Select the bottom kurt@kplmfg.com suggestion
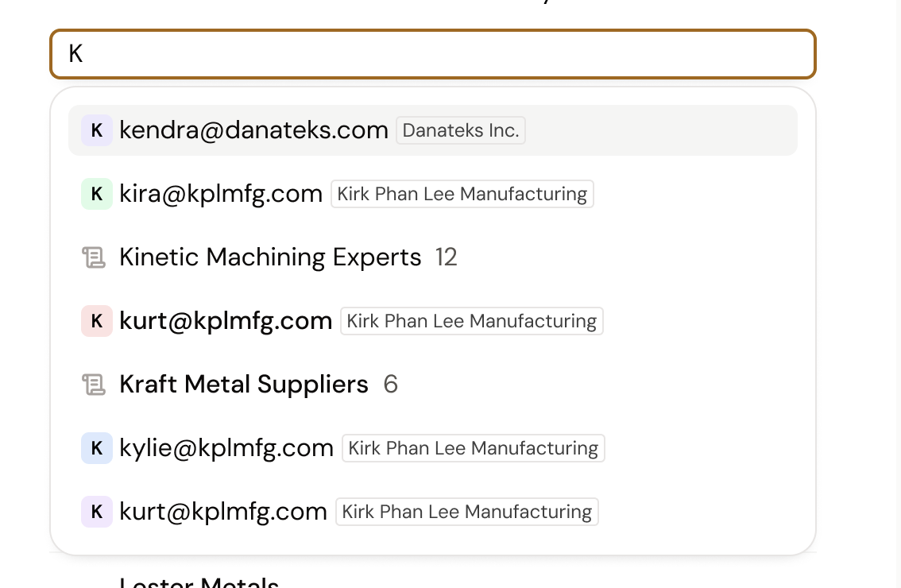Image resolution: width=901 pixels, height=588 pixels. (223, 512)
